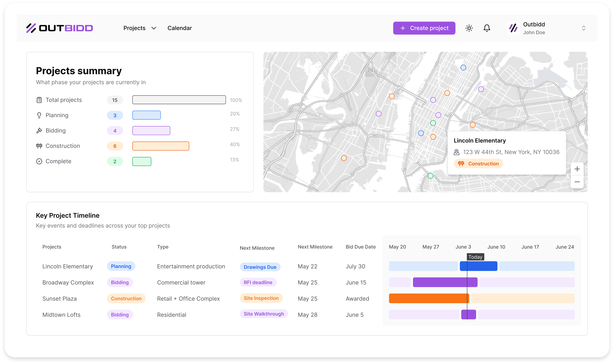Click the Planning lightbulb icon

[x=39, y=115]
